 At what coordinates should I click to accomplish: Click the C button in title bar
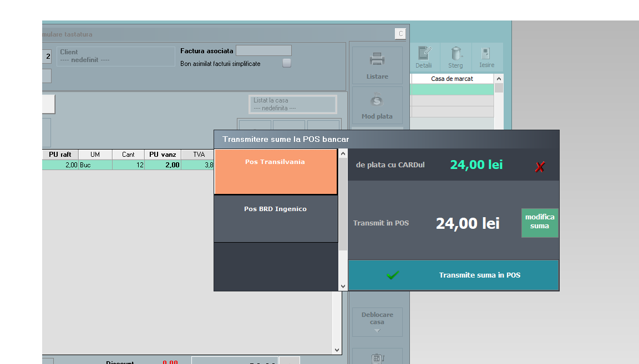pos(400,34)
